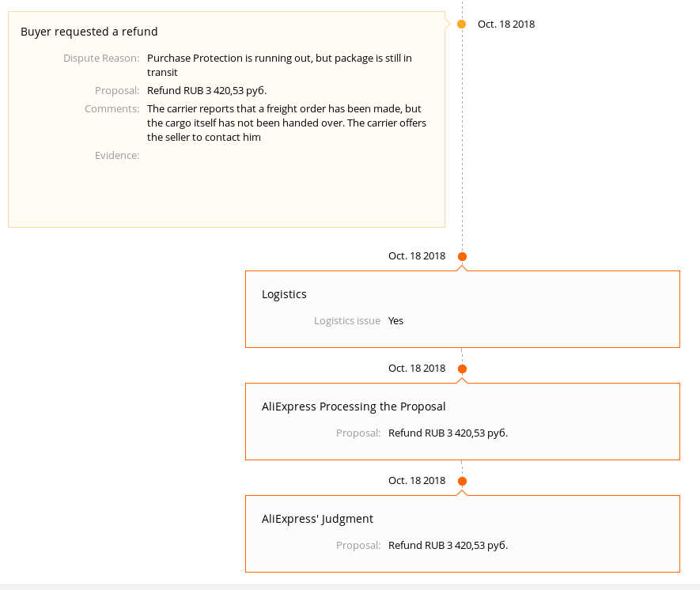
Task: Click the "Yes" value for Logistics issue
Action: pyautogui.click(x=395, y=321)
